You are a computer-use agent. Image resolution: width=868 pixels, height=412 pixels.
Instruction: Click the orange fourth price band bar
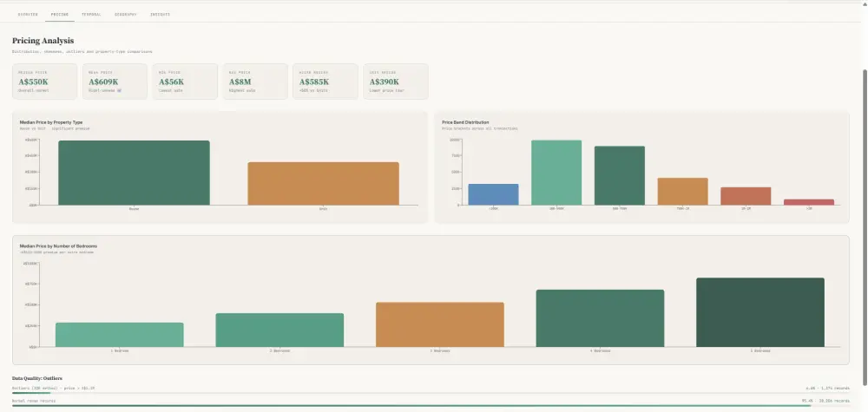[682, 192]
